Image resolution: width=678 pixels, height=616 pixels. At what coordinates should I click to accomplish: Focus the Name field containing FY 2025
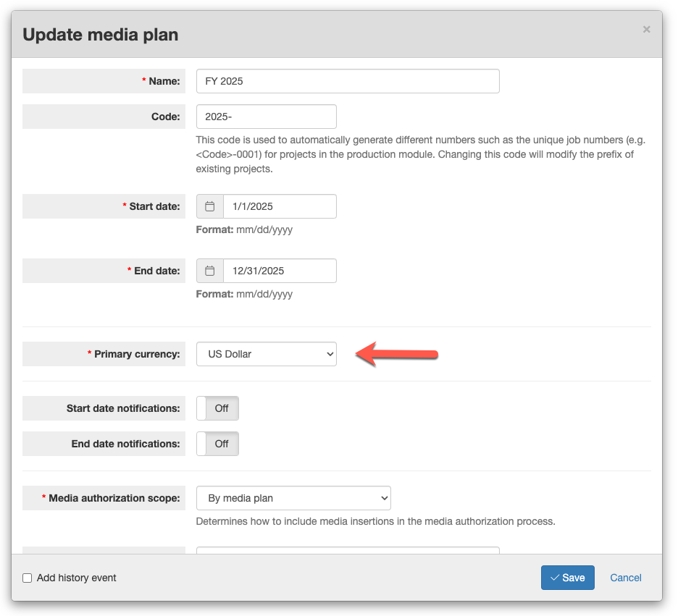348,81
